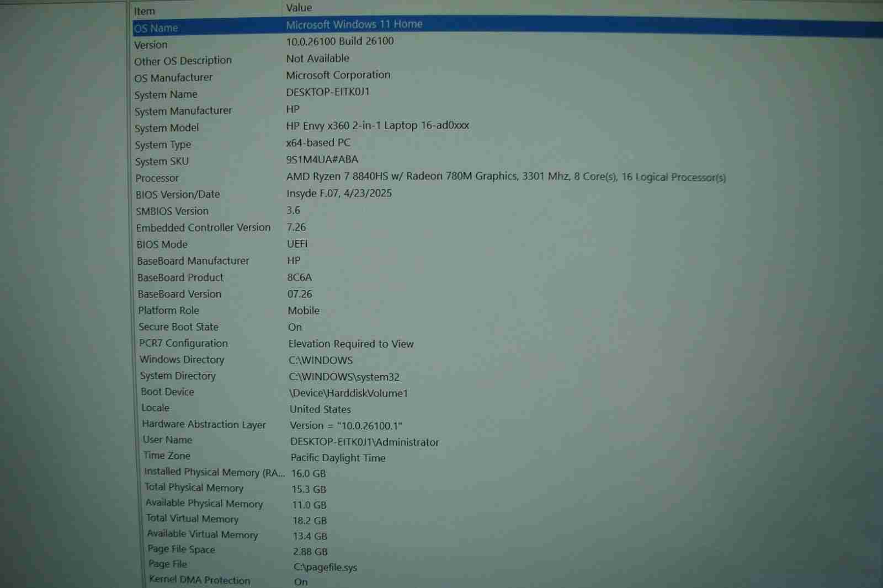
Task: Select the Kernel DMA Protection row
Action: 199,580
